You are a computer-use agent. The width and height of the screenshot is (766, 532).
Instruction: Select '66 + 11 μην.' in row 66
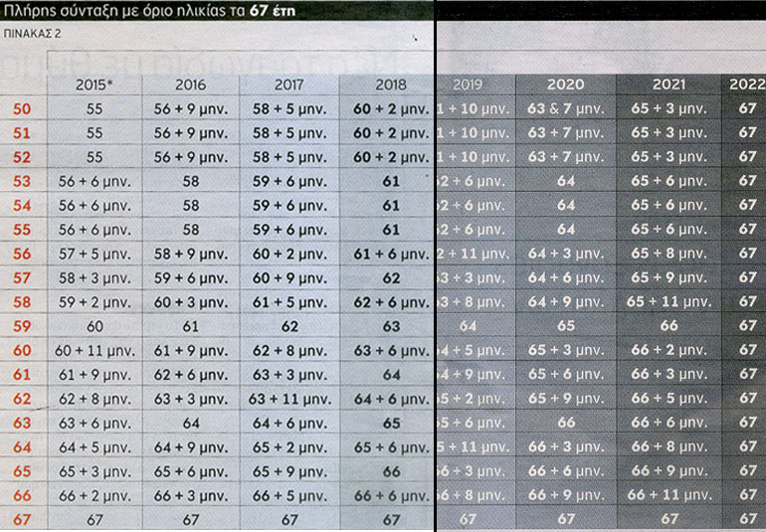670,494
